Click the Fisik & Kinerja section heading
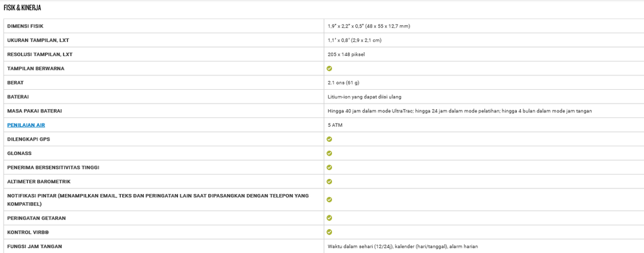Screen dimensions: 644x253 22,8
